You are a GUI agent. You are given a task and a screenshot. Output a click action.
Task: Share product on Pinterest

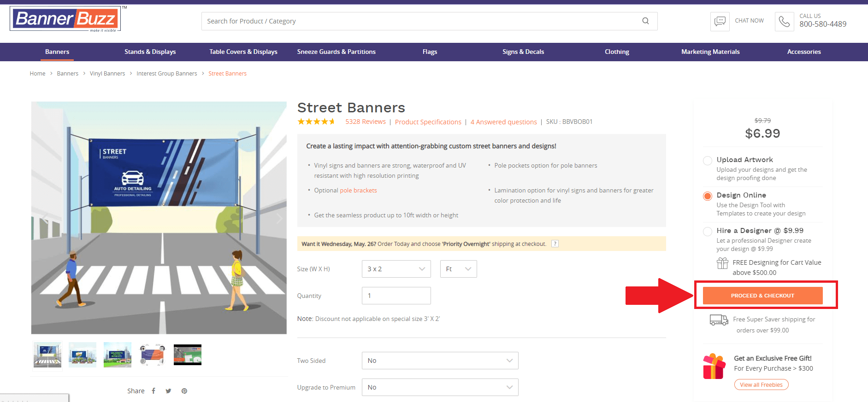184,391
